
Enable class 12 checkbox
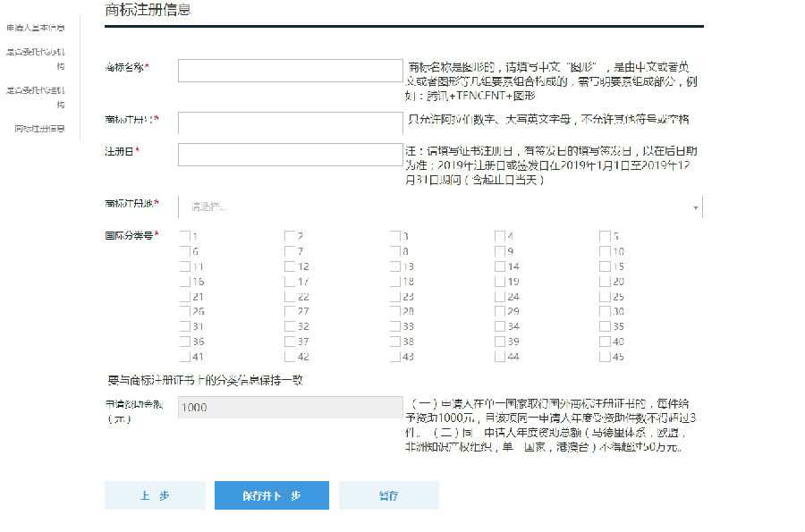pyautogui.click(x=290, y=266)
